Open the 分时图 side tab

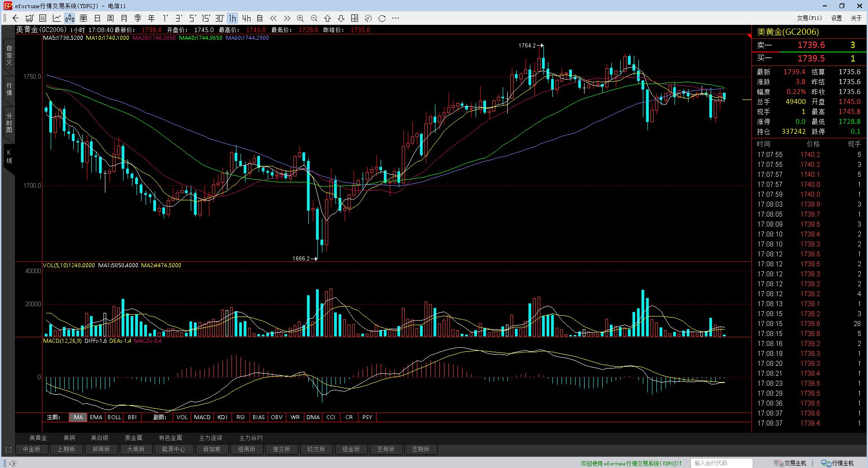pyautogui.click(x=9, y=123)
